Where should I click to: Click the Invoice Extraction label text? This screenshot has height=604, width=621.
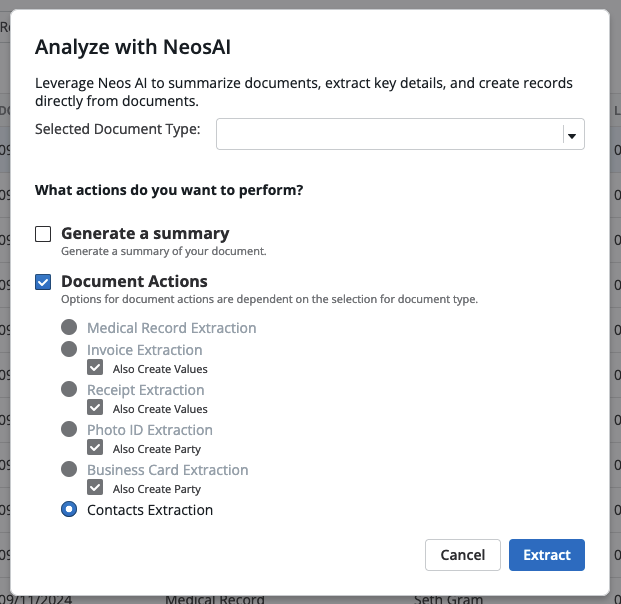click(x=145, y=350)
